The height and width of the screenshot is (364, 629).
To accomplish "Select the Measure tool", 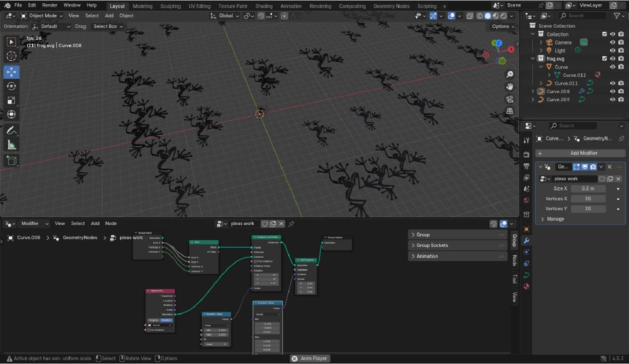I will tap(12, 145).
